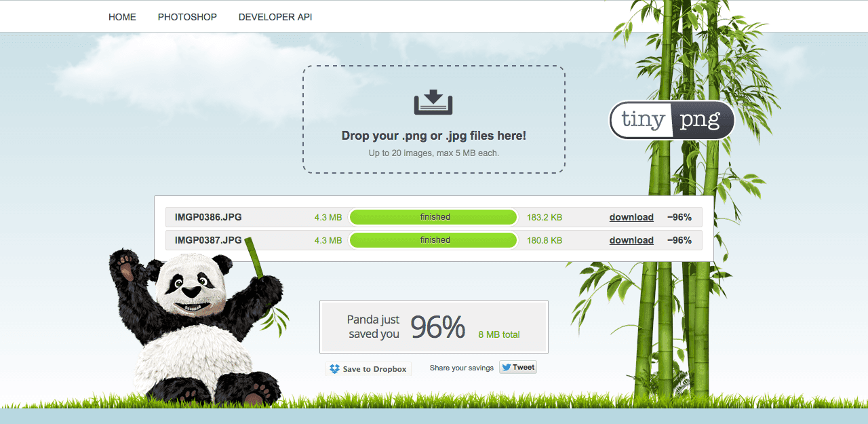Open the DEVELOPER API navigation item
The height and width of the screenshot is (424, 868).
pyautogui.click(x=275, y=17)
